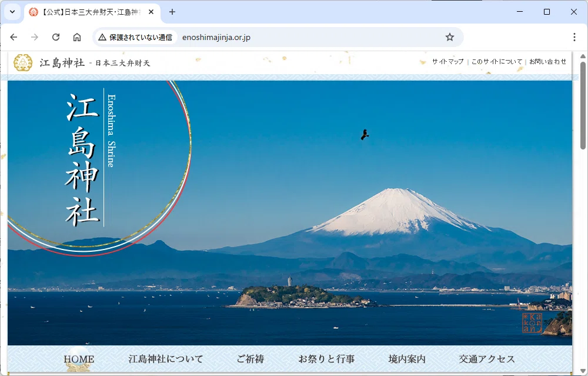Image resolution: width=588 pixels, height=376 pixels.
Task: Click the scrollbar up arrow
Action: pos(583,56)
